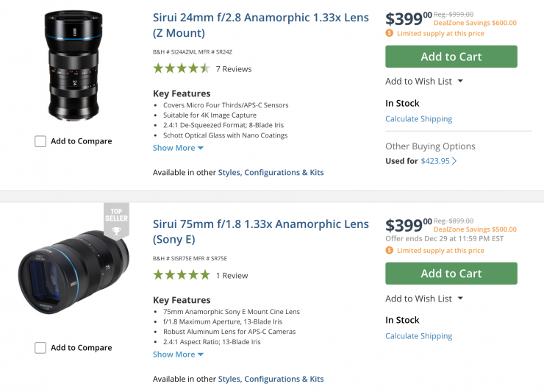Open Add to Wish List dropdown for 24mm lens
Image resolution: width=544 pixels, height=392 pixels.
(424, 81)
